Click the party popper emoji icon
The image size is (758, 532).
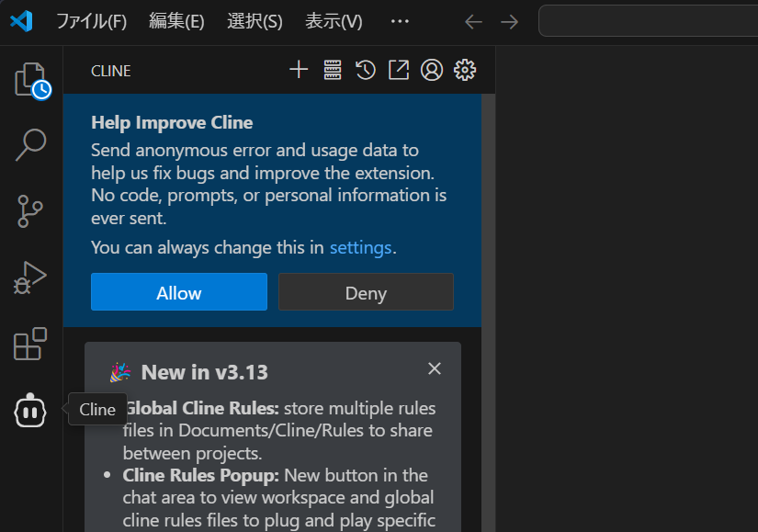pos(120,372)
